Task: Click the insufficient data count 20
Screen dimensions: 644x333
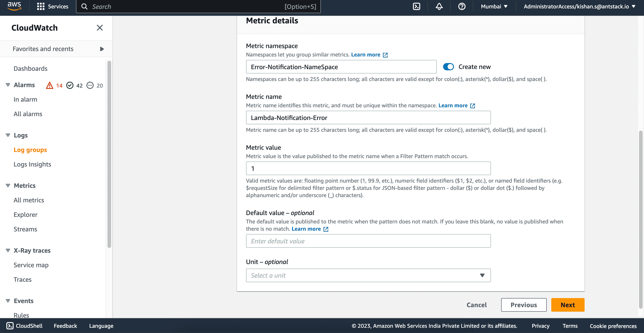Action: 100,86
